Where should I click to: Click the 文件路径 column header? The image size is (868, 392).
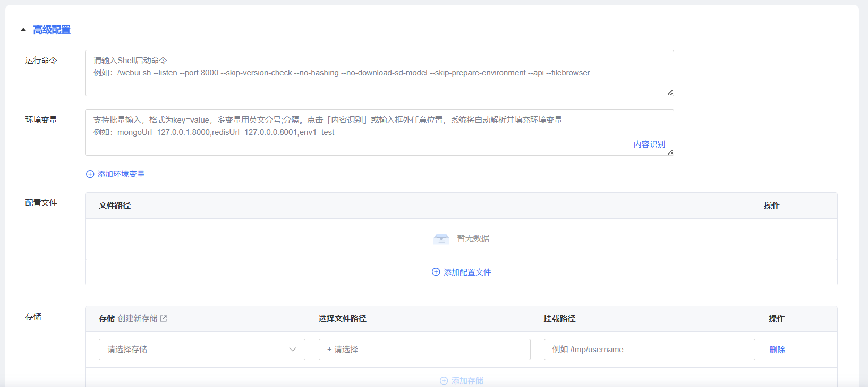(x=115, y=206)
